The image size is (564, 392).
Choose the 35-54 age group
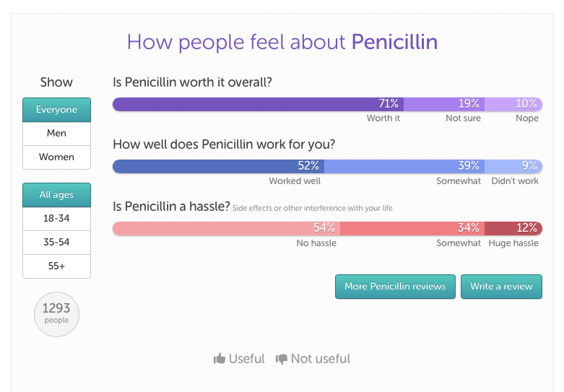click(x=56, y=243)
